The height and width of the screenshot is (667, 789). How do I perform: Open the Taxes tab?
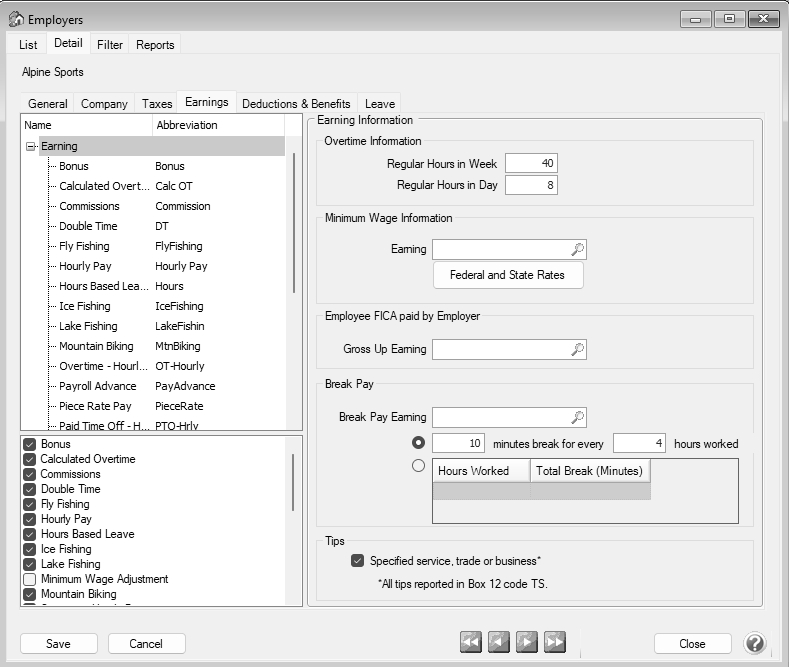157,103
